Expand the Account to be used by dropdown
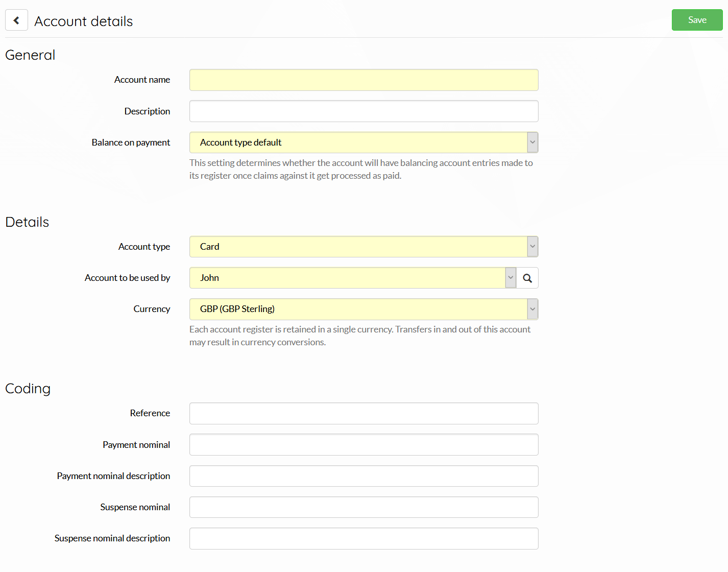728x572 pixels. (x=353, y=278)
